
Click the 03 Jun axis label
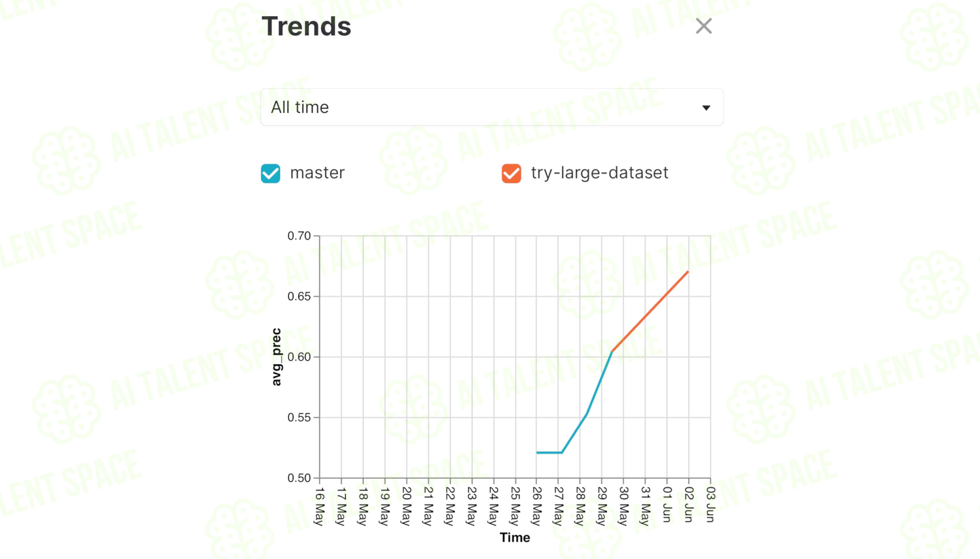pos(710,504)
